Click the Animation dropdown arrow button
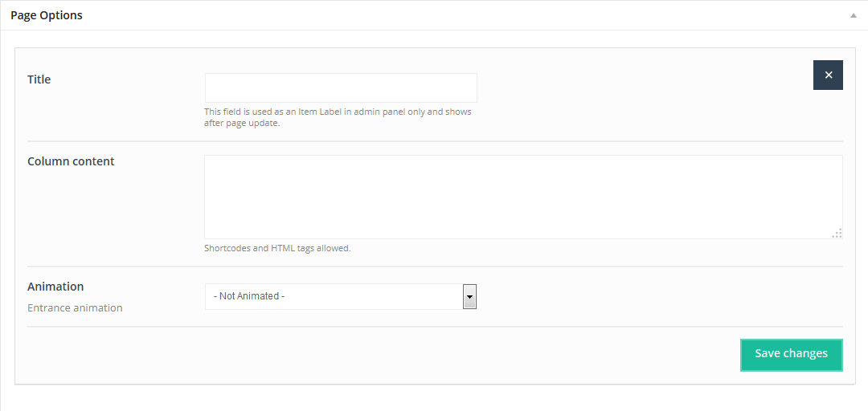Screen dimensions: 868x411 click(470, 296)
